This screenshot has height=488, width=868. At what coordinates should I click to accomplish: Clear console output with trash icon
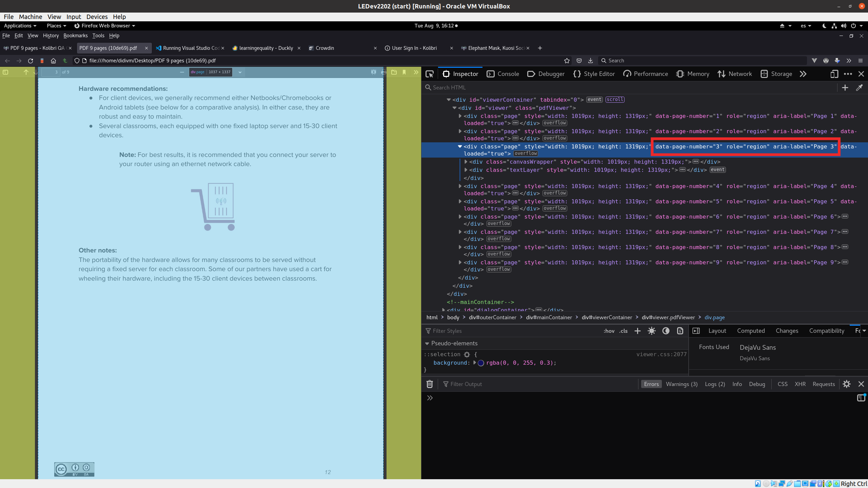coord(430,384)
